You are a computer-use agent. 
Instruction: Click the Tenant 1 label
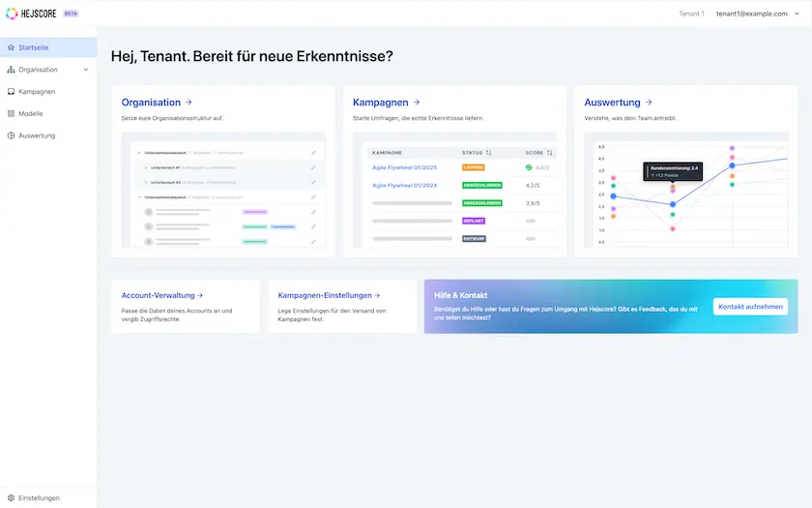click(691, 14)
